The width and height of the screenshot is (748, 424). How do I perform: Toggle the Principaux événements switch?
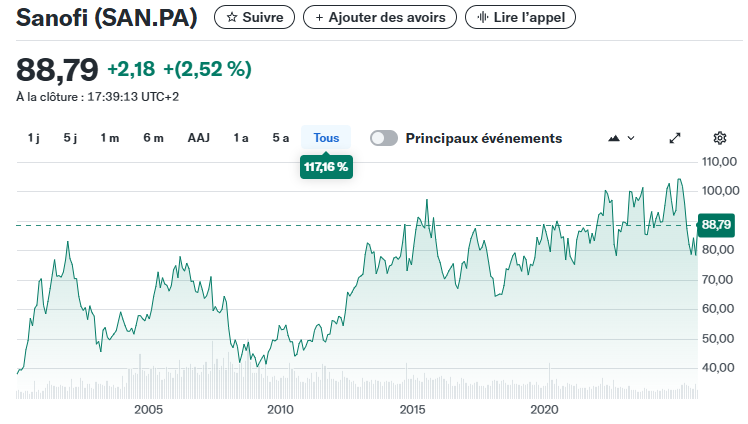point(384,138)
